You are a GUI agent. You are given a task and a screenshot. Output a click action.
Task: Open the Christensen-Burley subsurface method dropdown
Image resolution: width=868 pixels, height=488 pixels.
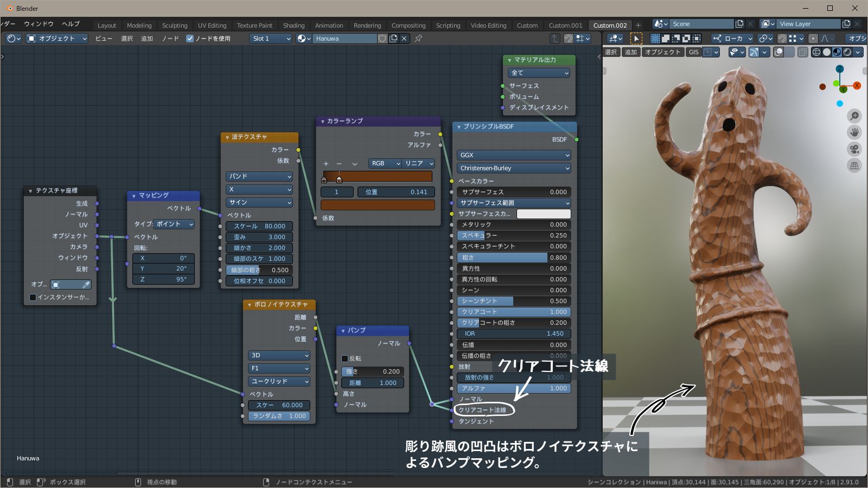coord(514,168)
